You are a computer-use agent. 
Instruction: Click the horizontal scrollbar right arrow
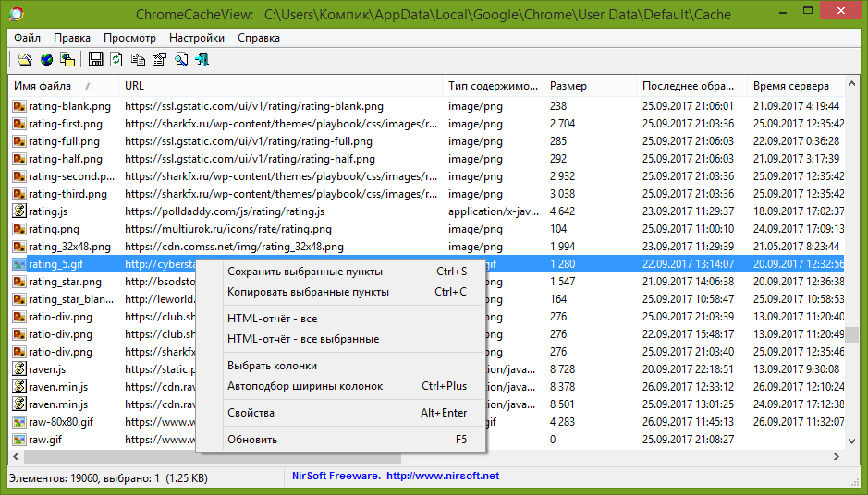837,456
